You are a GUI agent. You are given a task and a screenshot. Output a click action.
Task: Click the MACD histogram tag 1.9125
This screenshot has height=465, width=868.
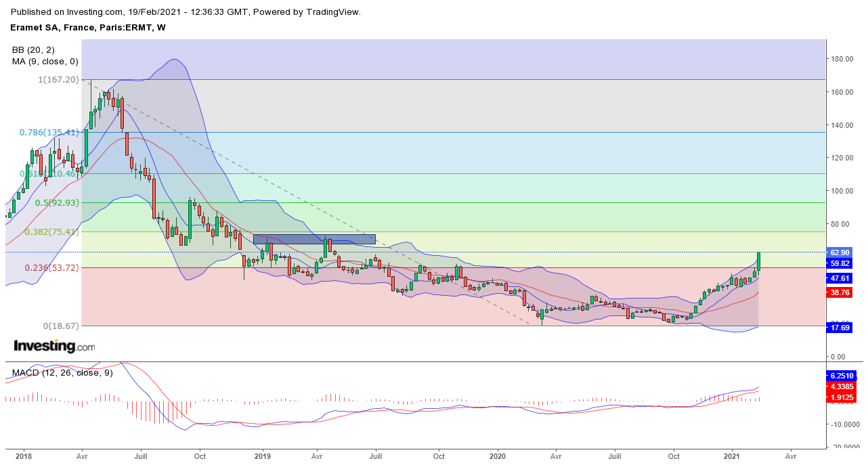pyautogui.click(x=842, y=397)
